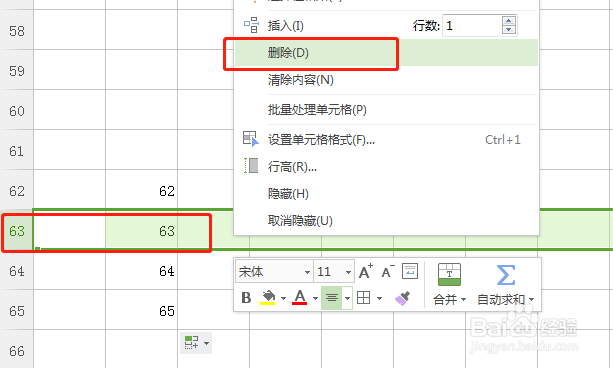613x368 pixels.
Task: Click cell containing value 65
Action: coord(142,311)
